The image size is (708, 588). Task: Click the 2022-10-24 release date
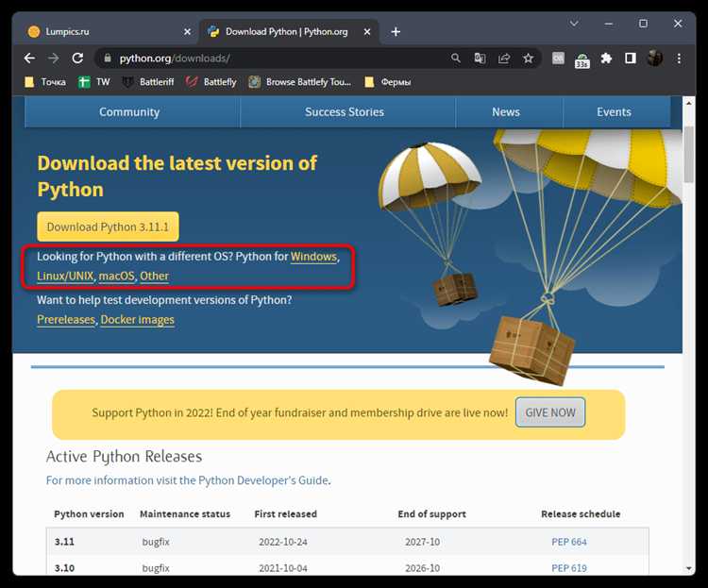point(283,542)
